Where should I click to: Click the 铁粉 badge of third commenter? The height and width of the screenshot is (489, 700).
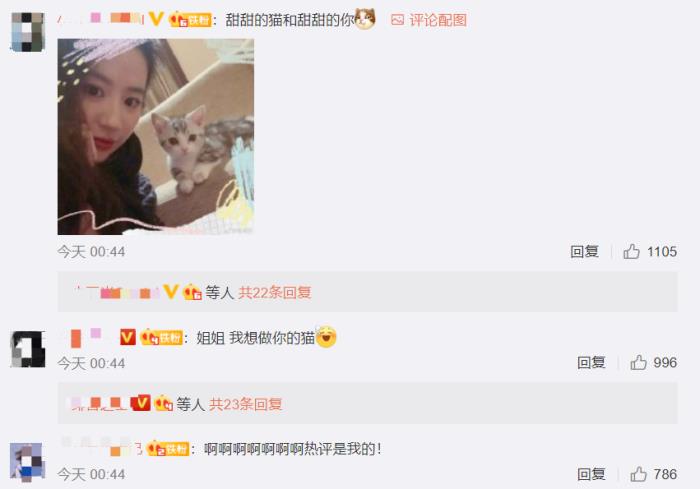pyautogui.click(x=168, y=448)
